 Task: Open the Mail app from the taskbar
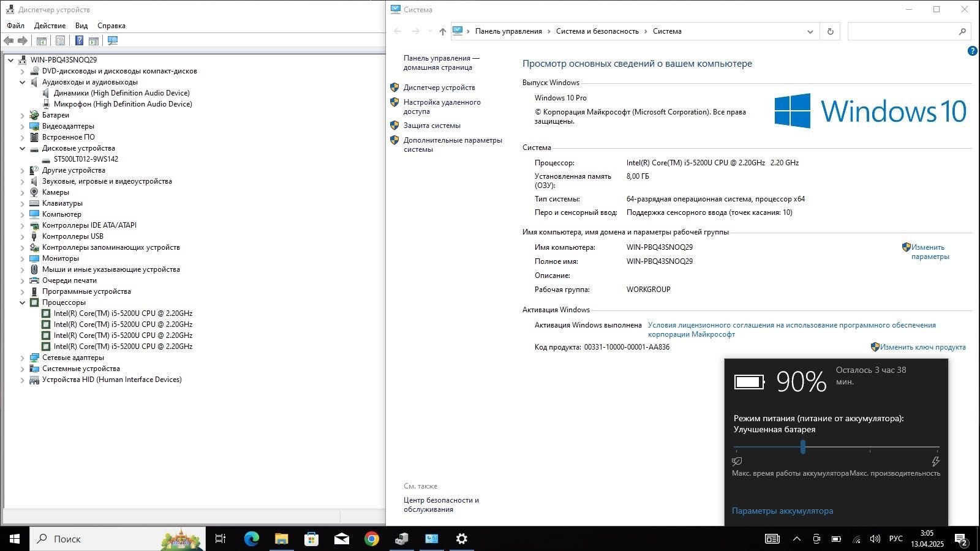(x=341, y=539)
